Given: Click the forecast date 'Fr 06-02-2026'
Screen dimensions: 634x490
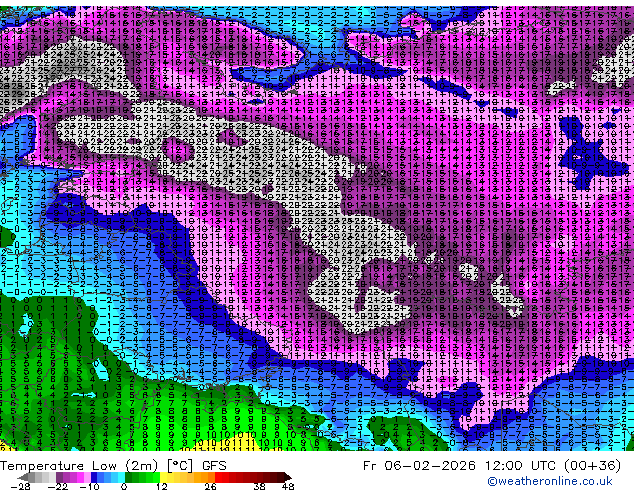Looking at the screenshot, I should click(419, 466).
